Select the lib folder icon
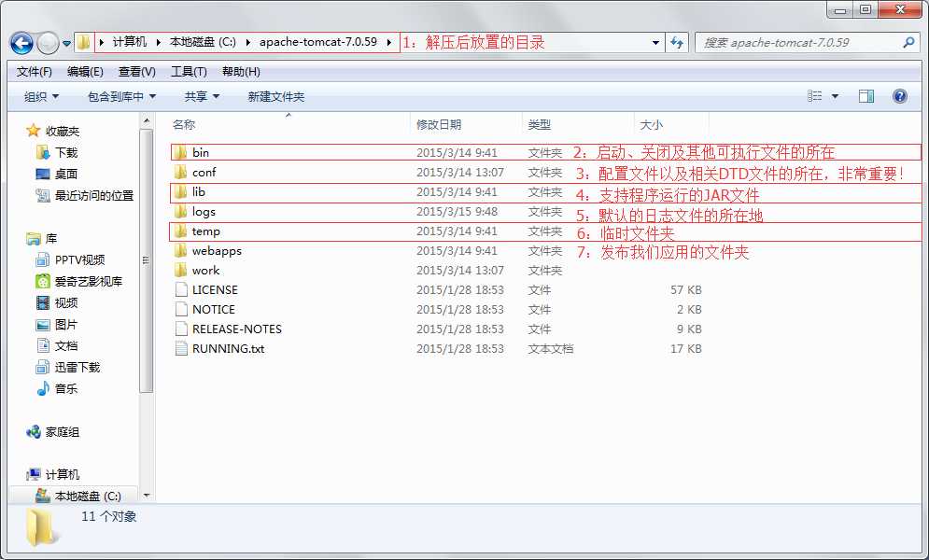The image size is (929, 560). pos(181,191)
